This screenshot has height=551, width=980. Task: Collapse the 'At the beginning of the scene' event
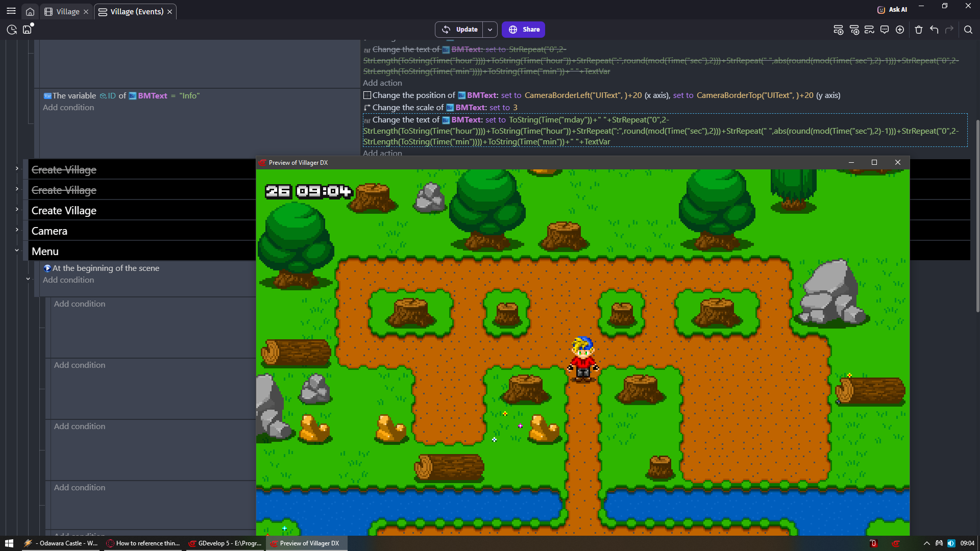(28, 279)
